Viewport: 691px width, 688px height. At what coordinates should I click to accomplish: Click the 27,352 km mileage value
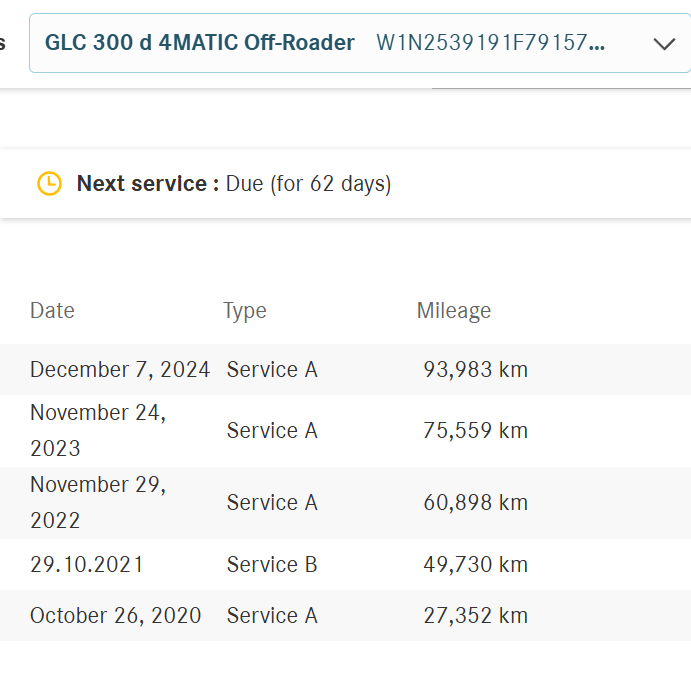(x=476, y=616)
